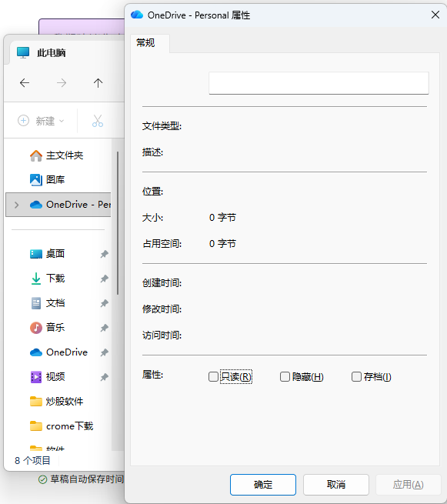Check the 只读(R) checkbox
447x504 pixels.
tap(213, 377)
